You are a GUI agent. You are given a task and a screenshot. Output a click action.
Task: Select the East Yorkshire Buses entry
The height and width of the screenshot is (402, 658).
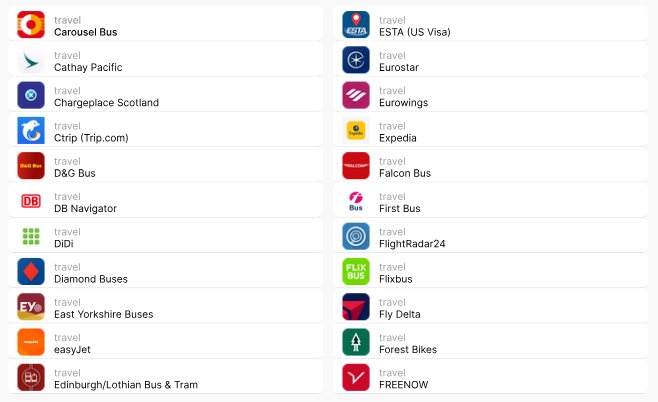tap(164, 307)
